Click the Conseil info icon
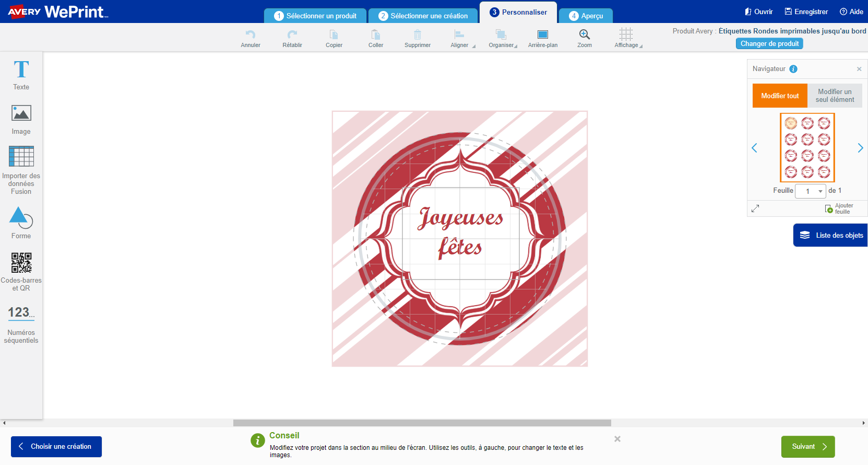Image resolution: width=868 pixels, height=465 pixels. (x=258, y=440)
